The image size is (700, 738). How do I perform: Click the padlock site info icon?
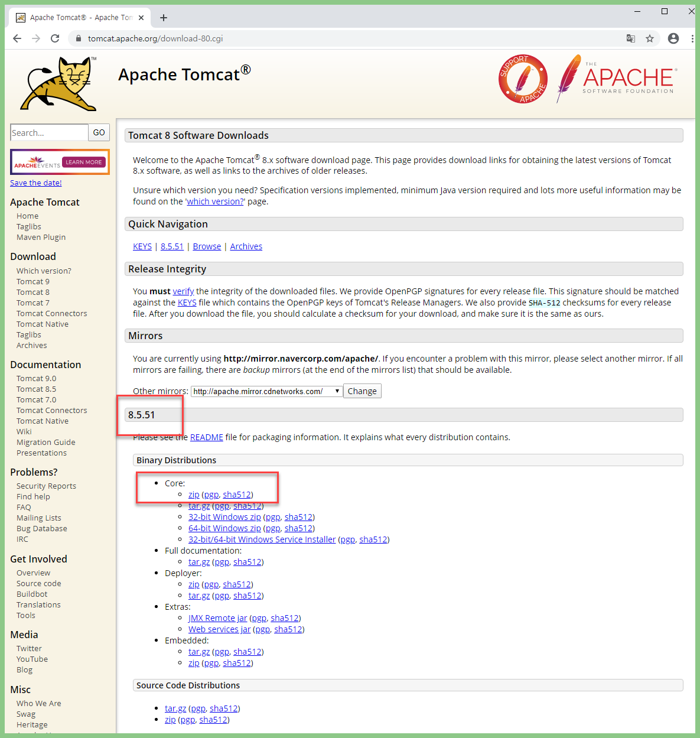(78, 38)
